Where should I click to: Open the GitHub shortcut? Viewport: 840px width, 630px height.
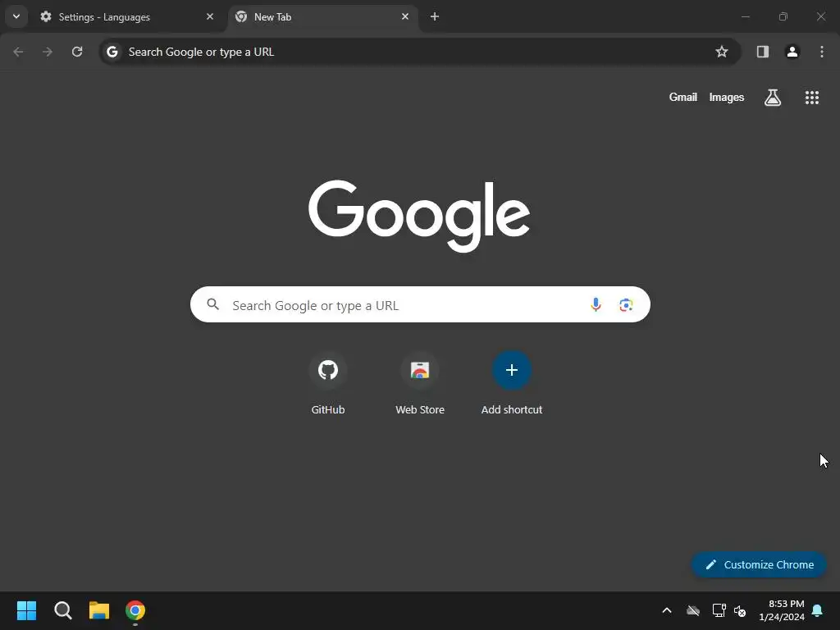coord(328,384)
